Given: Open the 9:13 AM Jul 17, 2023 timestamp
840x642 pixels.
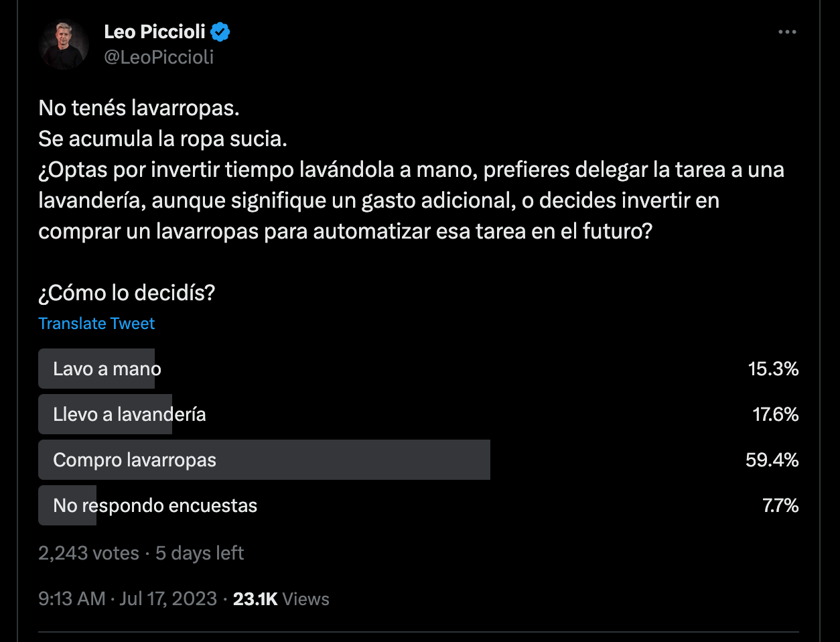Looking at the screenshot, I should [x=127, y=598].
